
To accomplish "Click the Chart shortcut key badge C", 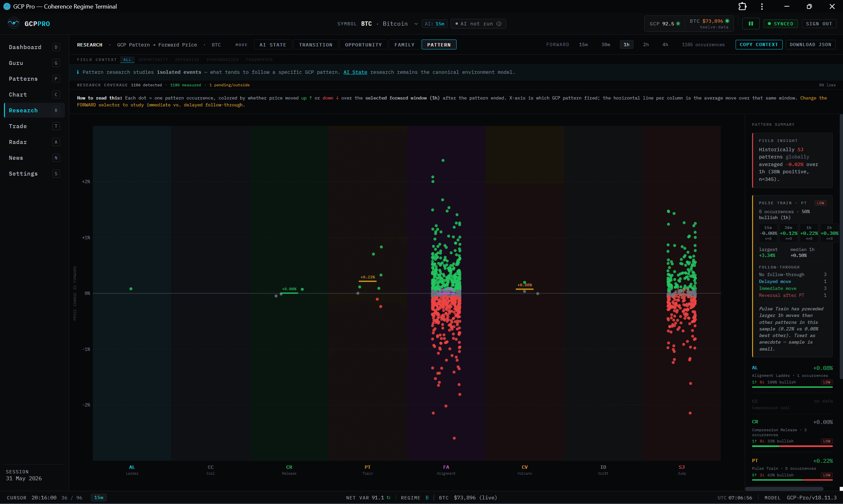I will coord(56,95).
